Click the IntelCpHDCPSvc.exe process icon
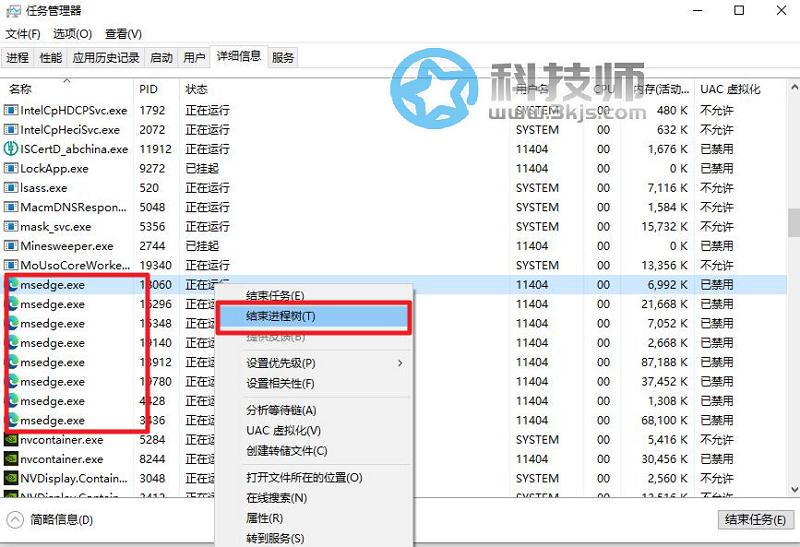The width and height of the screenshot is (800, 547). (11, 110)
